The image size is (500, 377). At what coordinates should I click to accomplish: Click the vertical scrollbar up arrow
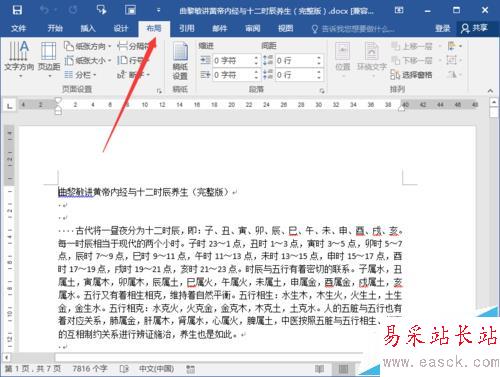click(494, 101)
